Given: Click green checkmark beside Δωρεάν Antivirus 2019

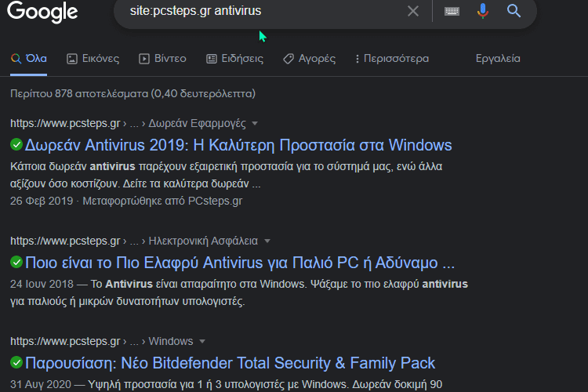Looking at the screenshot, I should pyautogui.click(x=16, y=144).
